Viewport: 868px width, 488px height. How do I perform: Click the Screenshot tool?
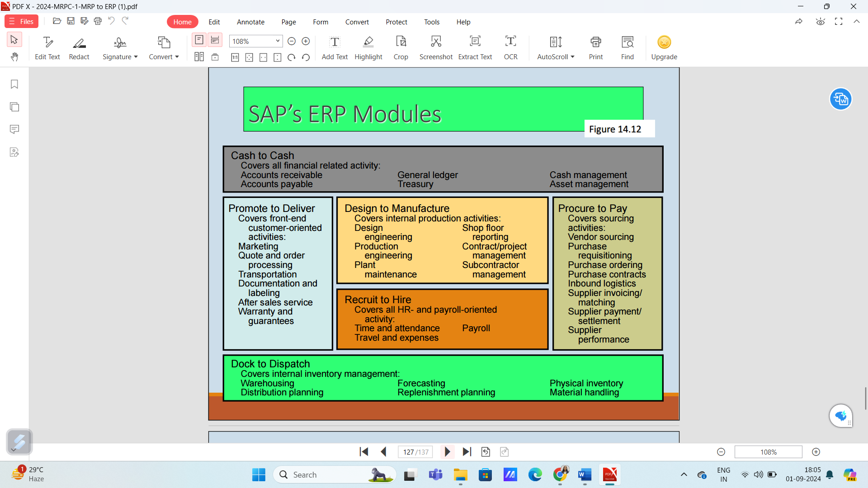(x=436, y=48)
